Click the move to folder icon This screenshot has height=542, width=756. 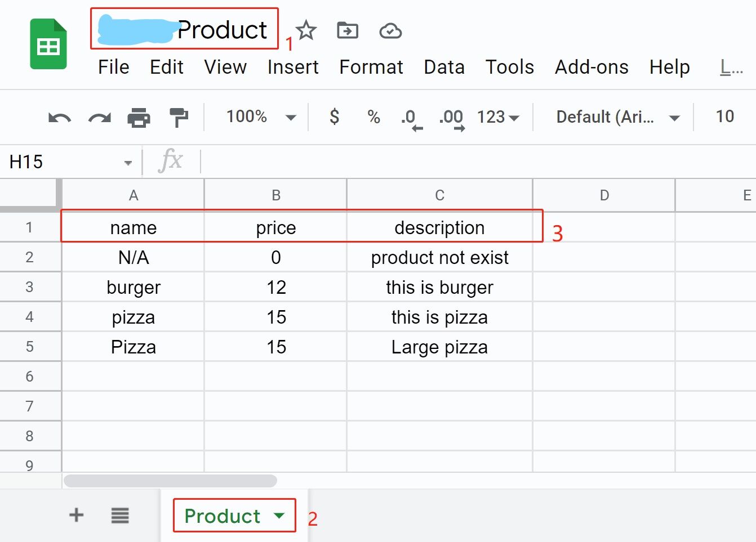[x=348, y=30]
